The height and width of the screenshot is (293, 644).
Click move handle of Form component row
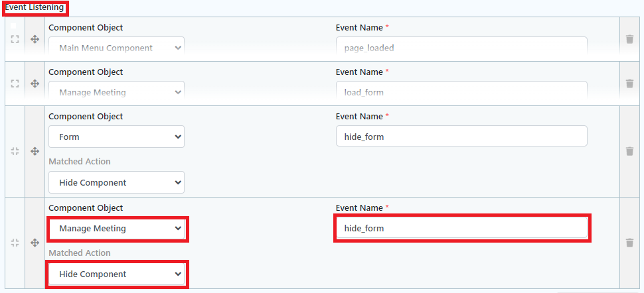35,151
